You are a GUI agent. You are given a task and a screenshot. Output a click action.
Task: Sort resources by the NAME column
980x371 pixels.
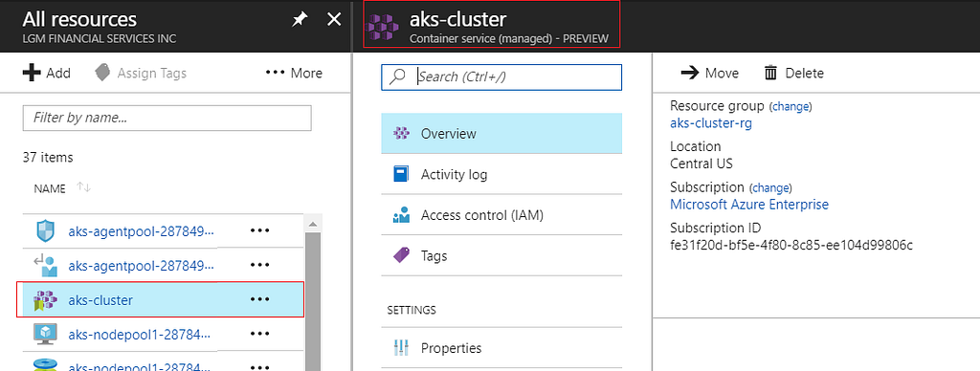coord(62,188)
